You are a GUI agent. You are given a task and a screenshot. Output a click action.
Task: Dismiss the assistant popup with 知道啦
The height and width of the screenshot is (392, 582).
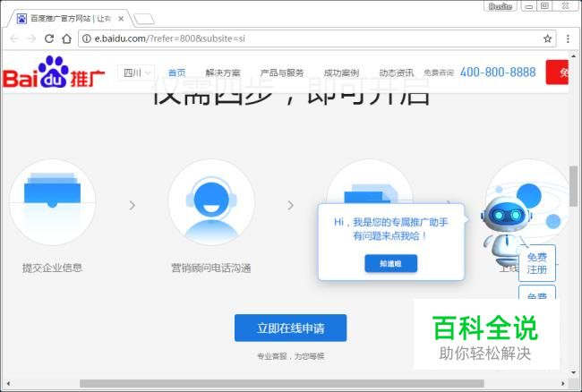point(391,263)
